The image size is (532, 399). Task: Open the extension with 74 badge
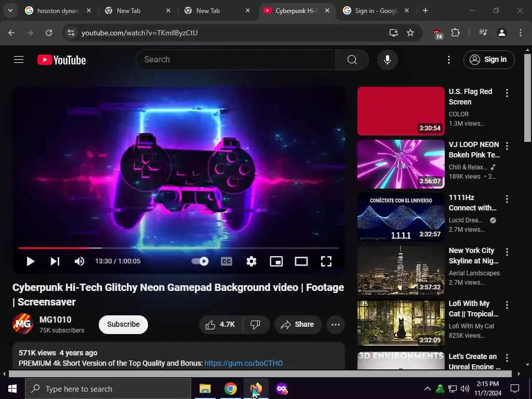[437, 34]
